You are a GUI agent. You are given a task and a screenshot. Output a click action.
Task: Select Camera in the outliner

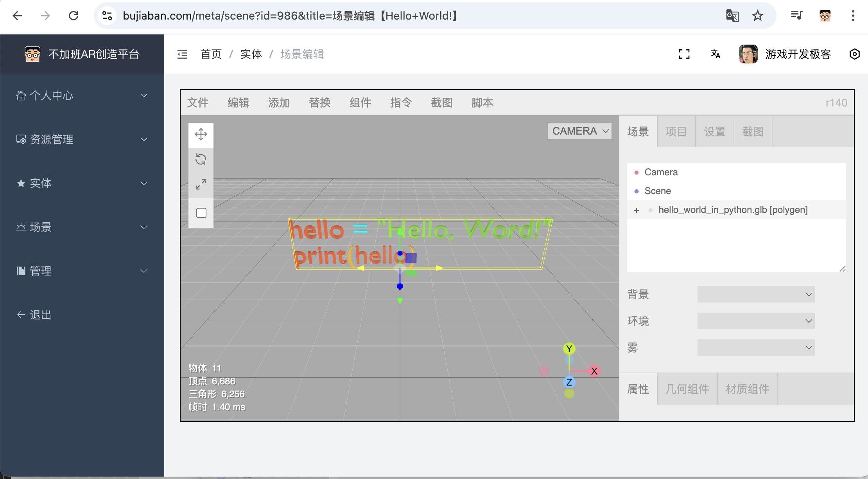point(737,172)
